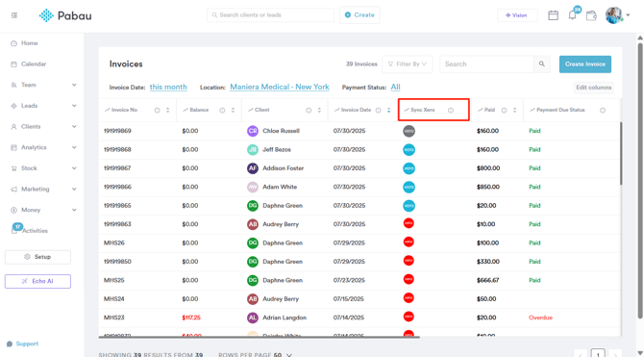Change invoice date filter 'this month'

(168, 88)
